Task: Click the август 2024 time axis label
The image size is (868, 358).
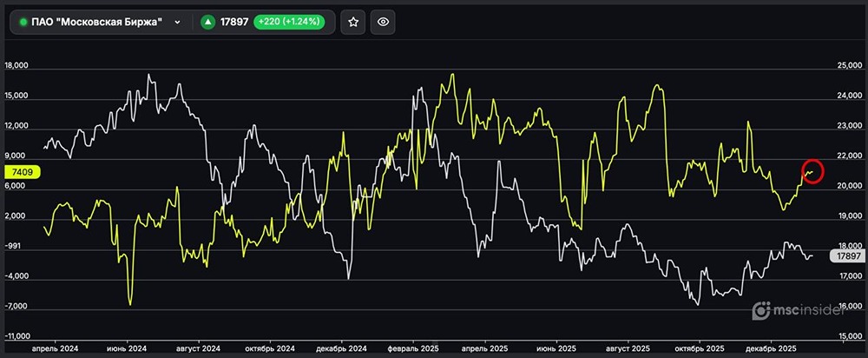Action: click(x=199, y=348)
